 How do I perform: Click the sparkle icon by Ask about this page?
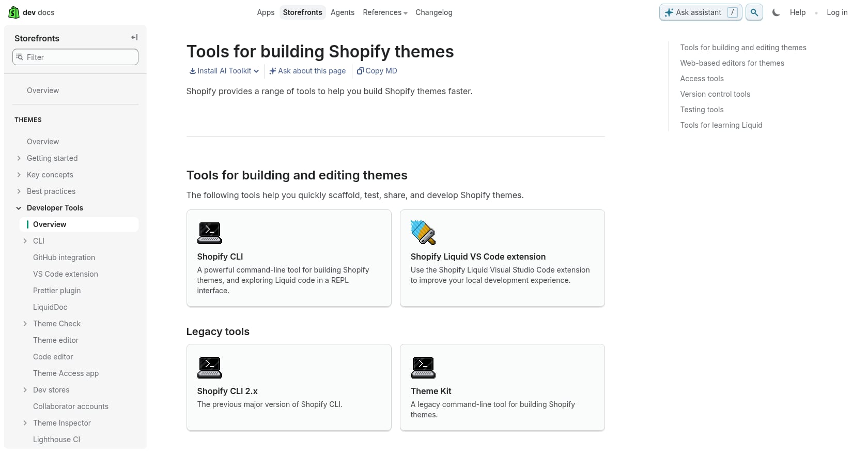pos(273,71)
